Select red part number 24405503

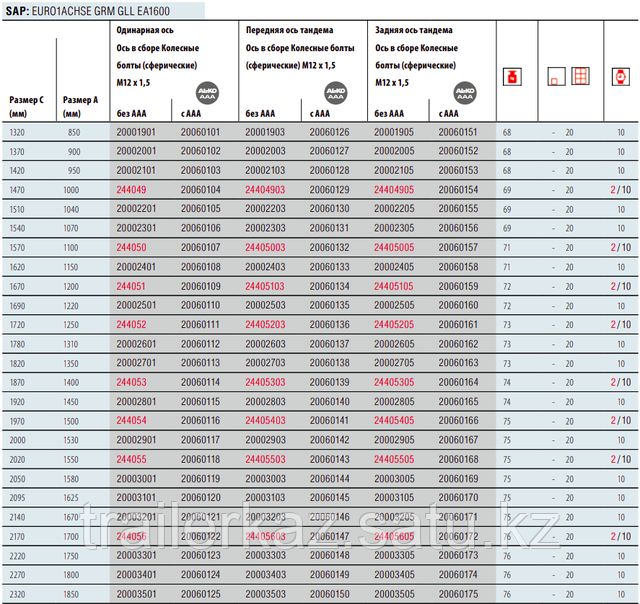(x=265, y=459)
